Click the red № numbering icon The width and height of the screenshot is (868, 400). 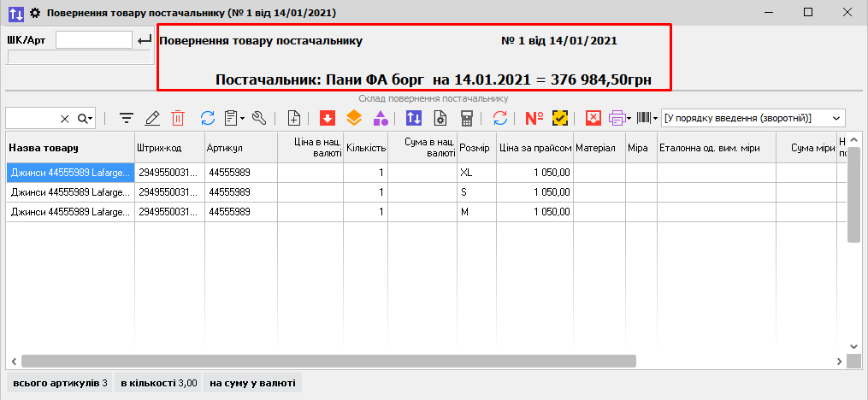coord(534,118)
